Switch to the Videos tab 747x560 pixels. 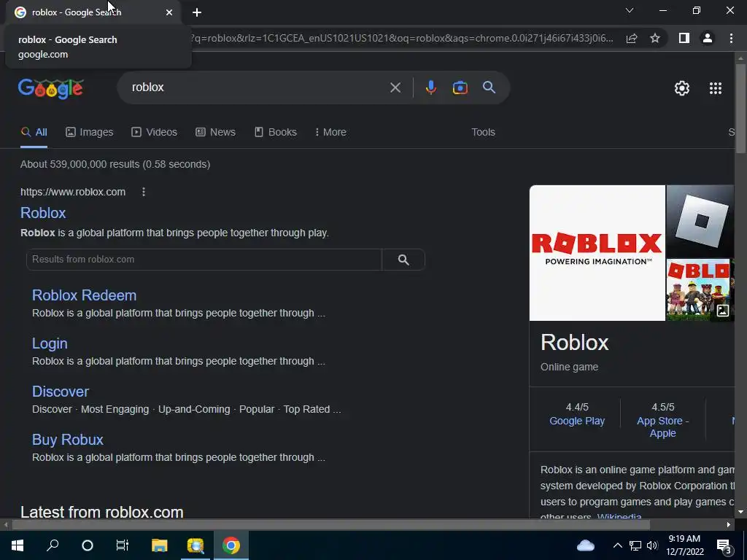tap(155, 133)
